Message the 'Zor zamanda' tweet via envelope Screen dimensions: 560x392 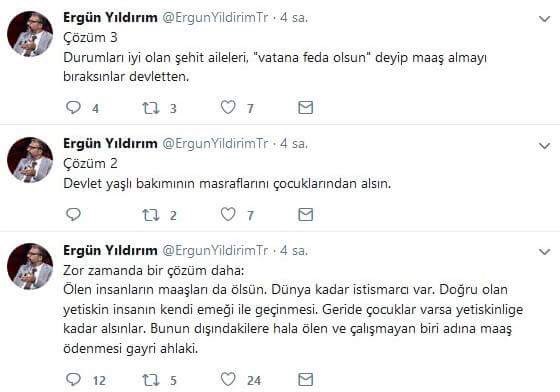[306, 380]
